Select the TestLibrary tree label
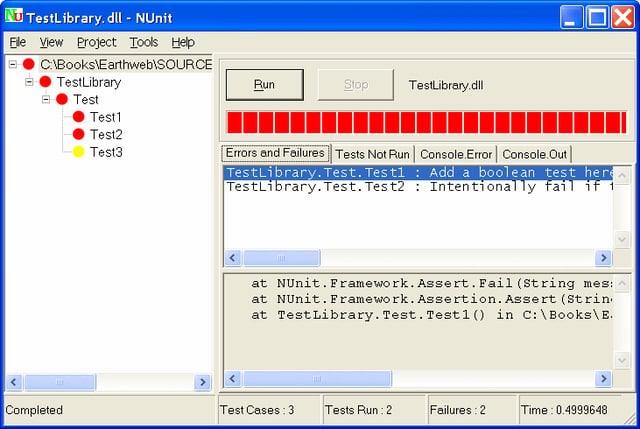640x429 pixels. click(89, 82)
